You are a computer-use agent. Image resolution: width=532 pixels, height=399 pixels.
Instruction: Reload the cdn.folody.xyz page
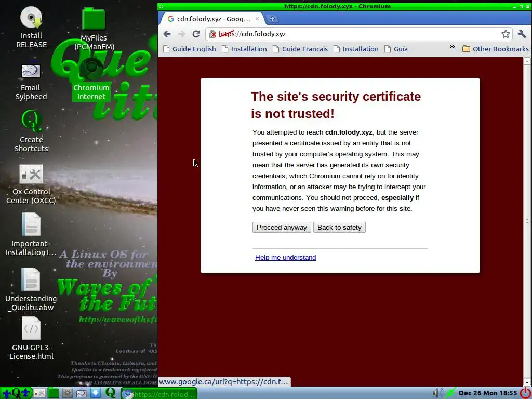[196, 34]
